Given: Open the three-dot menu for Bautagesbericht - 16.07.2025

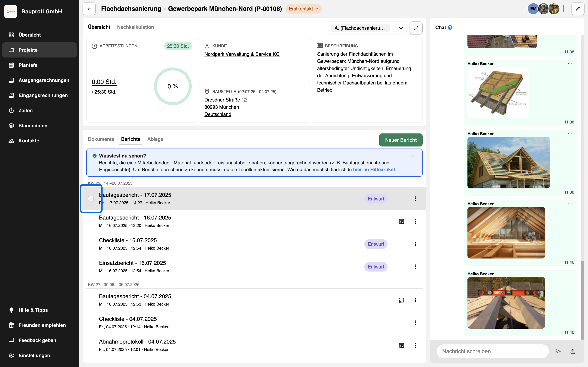Looking at the screenshot, I should (x=415, y=221).
